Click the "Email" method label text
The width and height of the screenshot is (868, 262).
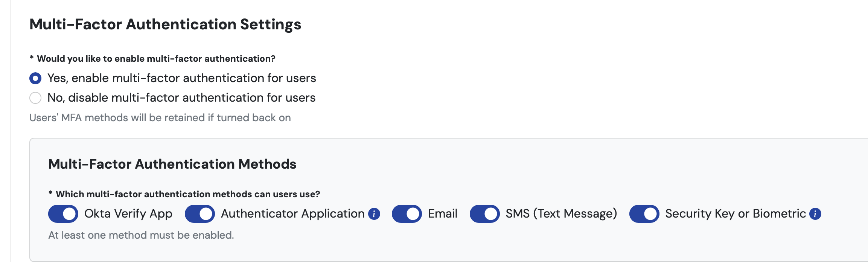[x=443, y=214]
